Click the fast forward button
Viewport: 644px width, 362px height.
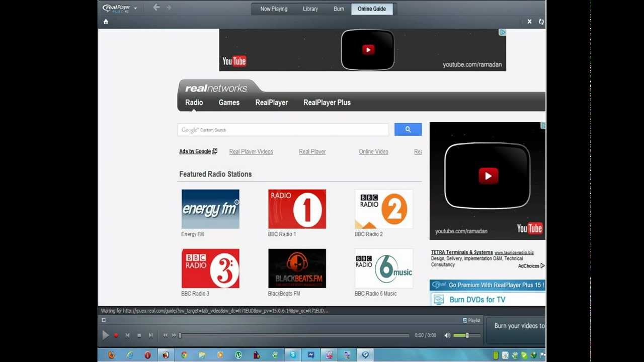pyautogui.click(x=174, y=335)
